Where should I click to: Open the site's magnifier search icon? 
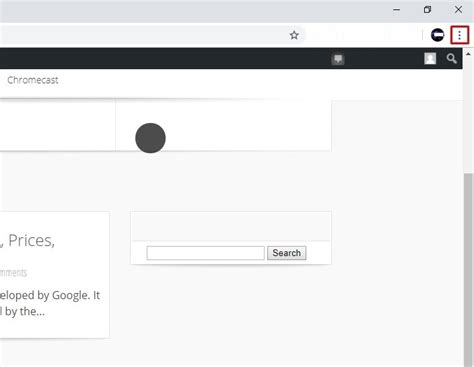(452, 59)
